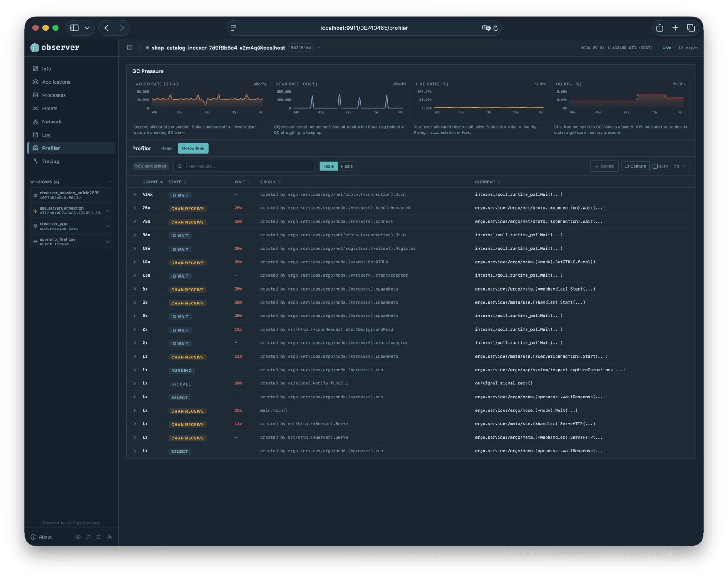Click the Safari address bar
The height and width of the screenshot is (578, 728).
tap(364, 28)
